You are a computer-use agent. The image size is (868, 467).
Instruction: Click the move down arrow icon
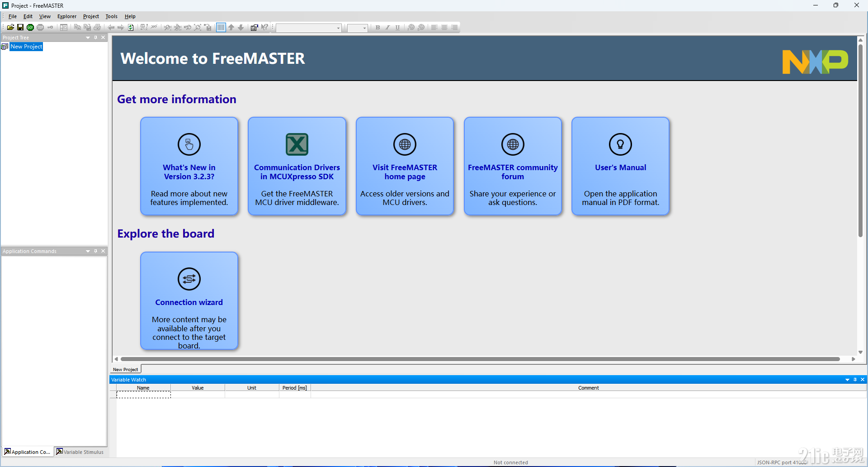tap(241, 28)
